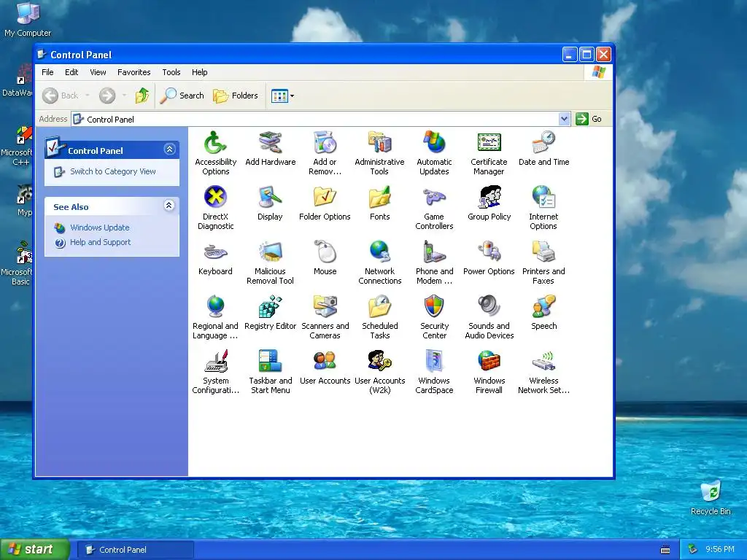Select the Display icon
The image size is (747, 560).
(x=270, y=197)
